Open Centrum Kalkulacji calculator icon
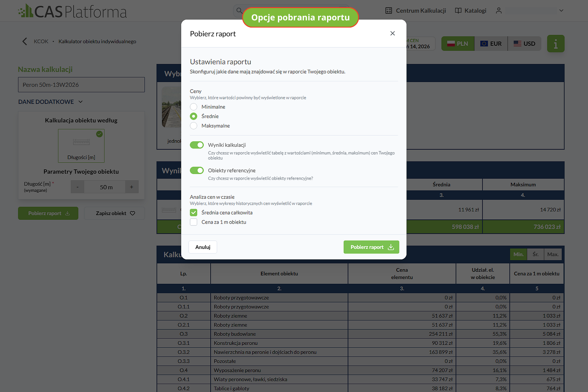Screen dimensions: 588x392 coord(388,11)
